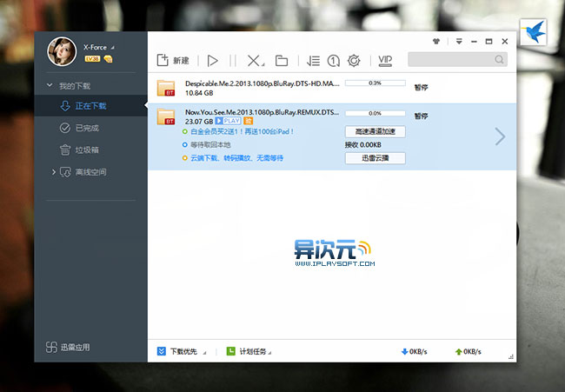
Task: Click the 迅雷云播 cloud play button
Action: tap(376, 158)
